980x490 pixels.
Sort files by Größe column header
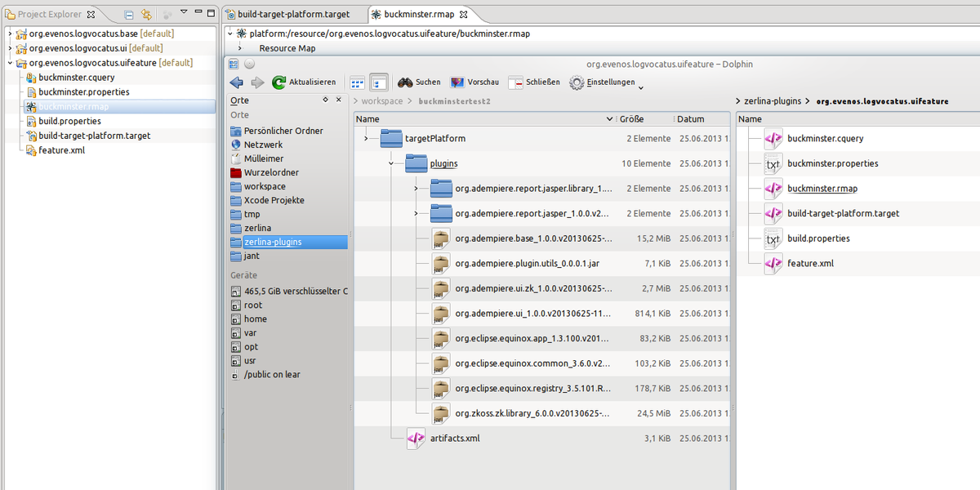click(631, 119)
